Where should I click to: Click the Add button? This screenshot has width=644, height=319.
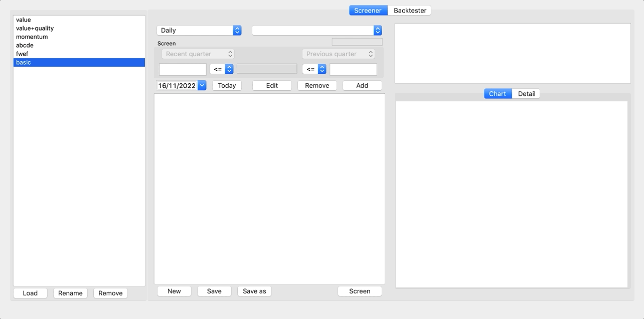[x=362, y=86]
